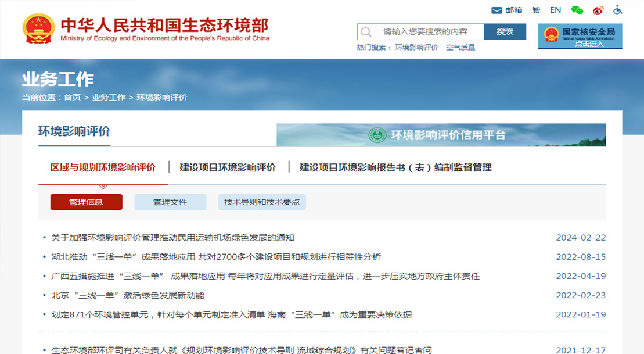Open the 空气质量 hot search link
644x354 pixels.
(459, 47)
